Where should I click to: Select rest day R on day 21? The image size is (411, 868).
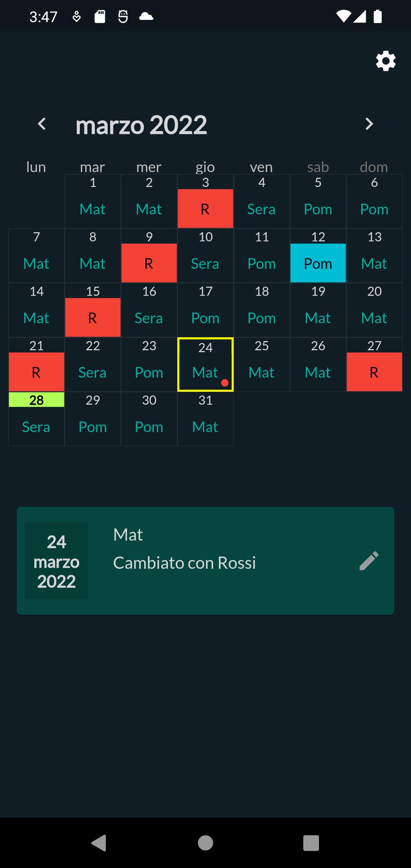[37, 372]
